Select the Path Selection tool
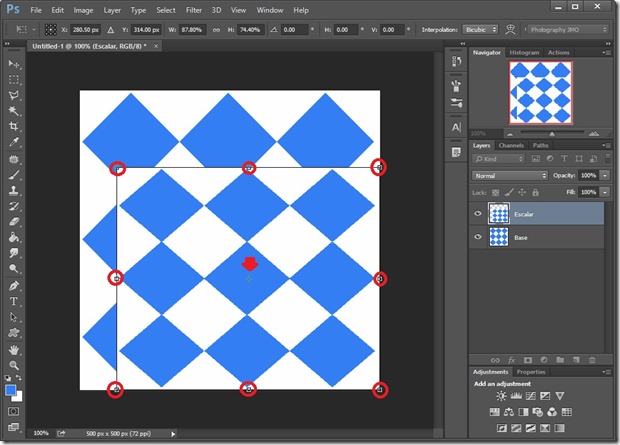 coord(13,317)
